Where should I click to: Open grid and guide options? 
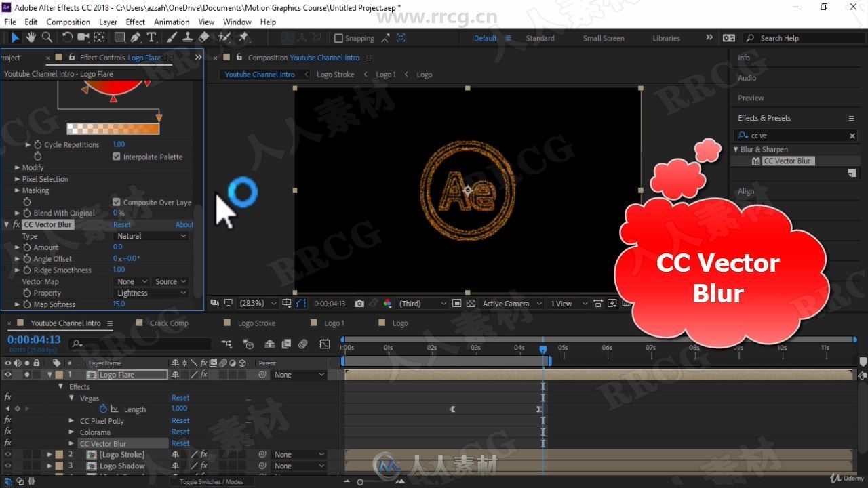pos(288,304)
